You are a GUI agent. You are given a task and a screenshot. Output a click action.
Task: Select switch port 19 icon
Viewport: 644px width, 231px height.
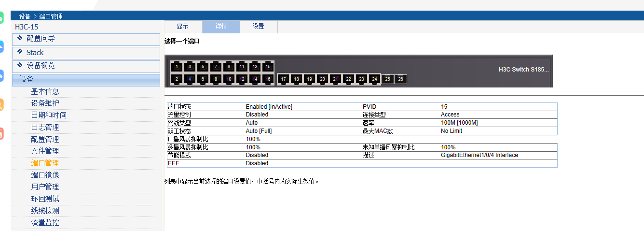[310, 79]
